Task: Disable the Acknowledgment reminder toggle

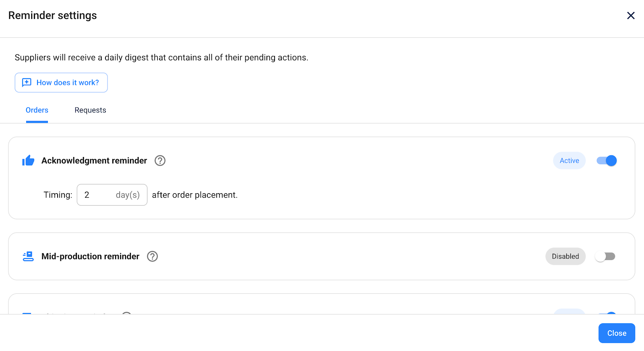Action: pyautogui.click(x=606, y=161)
